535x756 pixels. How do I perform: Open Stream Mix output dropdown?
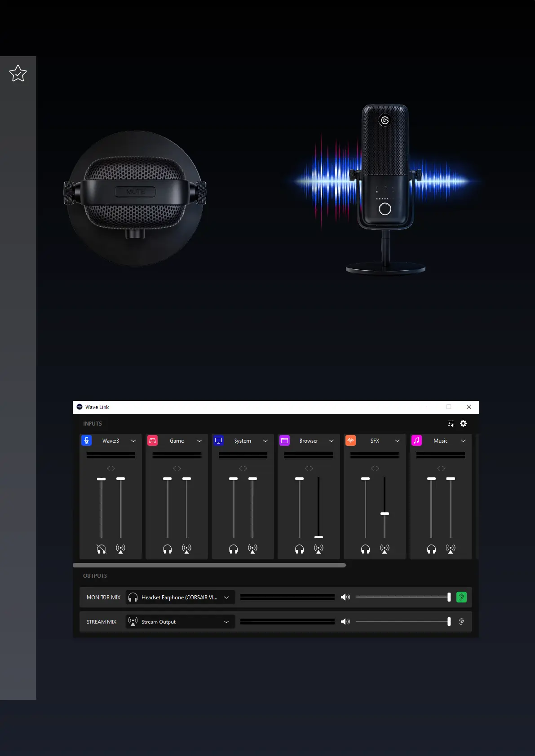click(226, 622)
